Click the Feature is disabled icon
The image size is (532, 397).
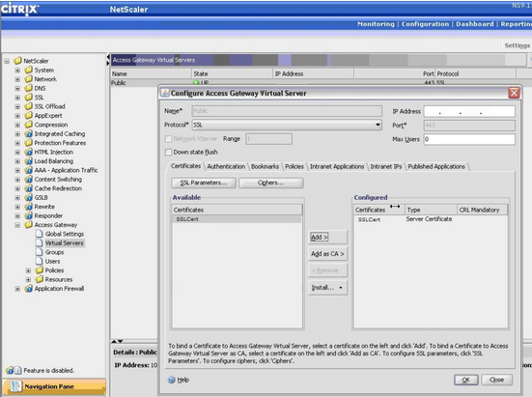(x=14, y=370)
